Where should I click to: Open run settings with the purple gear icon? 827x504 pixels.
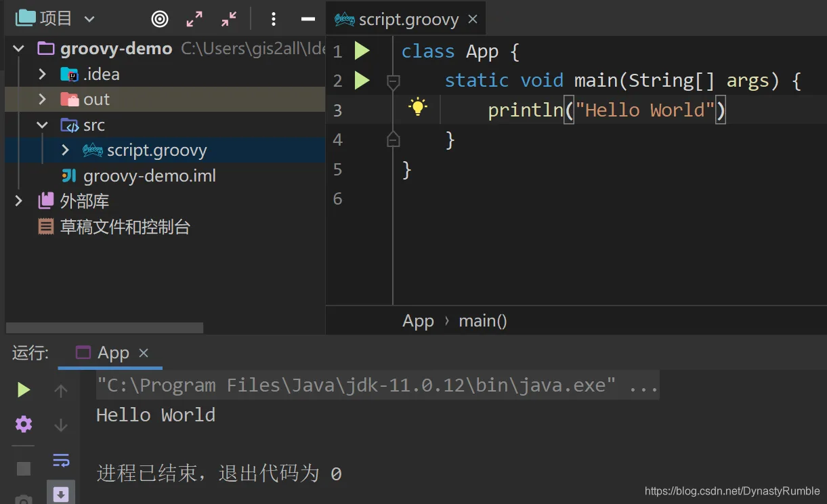tap(24, 425)
